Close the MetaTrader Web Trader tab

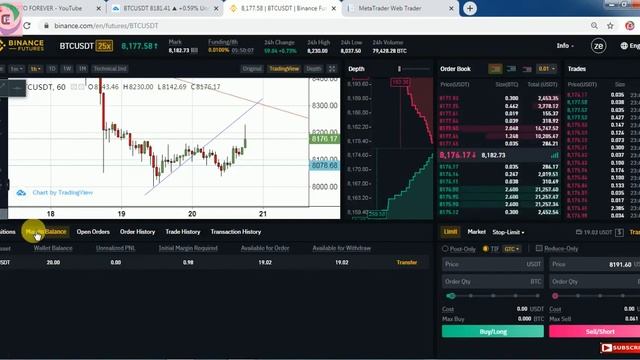(451, 8)
